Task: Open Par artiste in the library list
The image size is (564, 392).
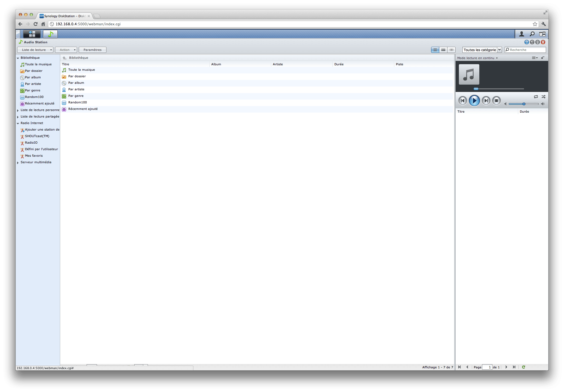Action: pos(76,89)
